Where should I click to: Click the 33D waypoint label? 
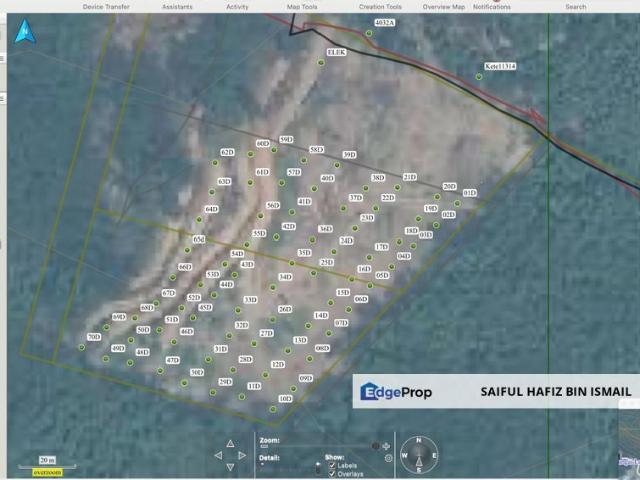point(250,300)
